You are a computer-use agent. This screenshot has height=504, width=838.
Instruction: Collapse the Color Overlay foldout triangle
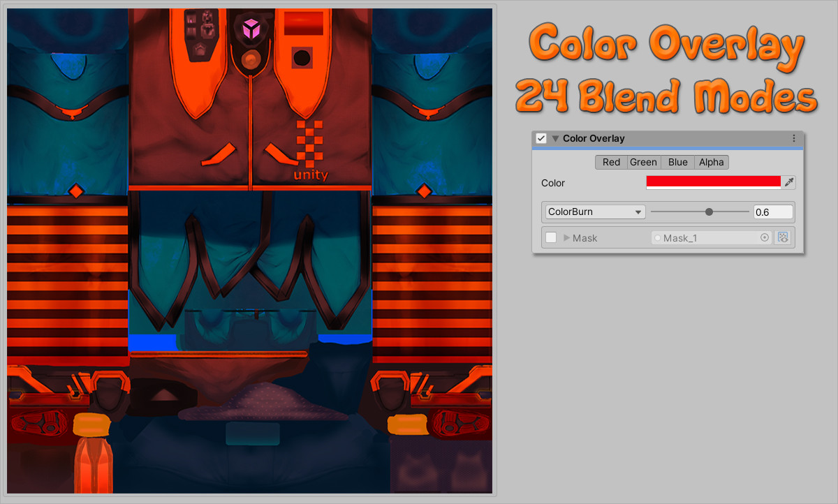pos(555,139)
